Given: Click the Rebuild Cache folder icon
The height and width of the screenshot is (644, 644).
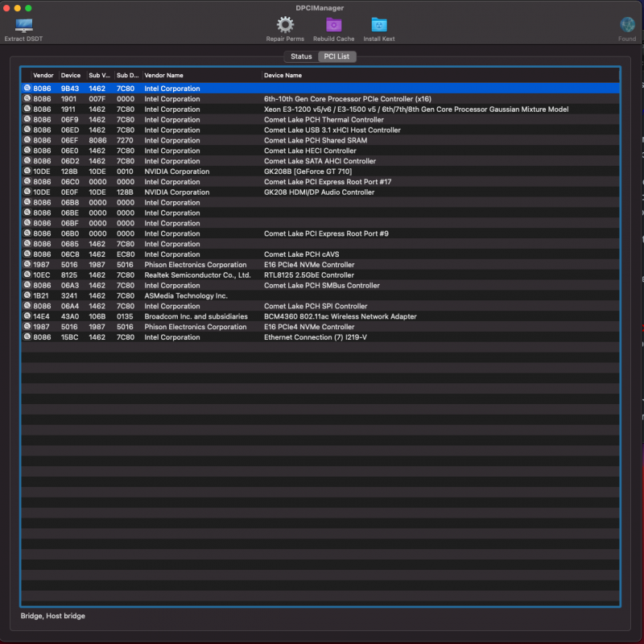Looking at the screenshot, I should [334, 26].
